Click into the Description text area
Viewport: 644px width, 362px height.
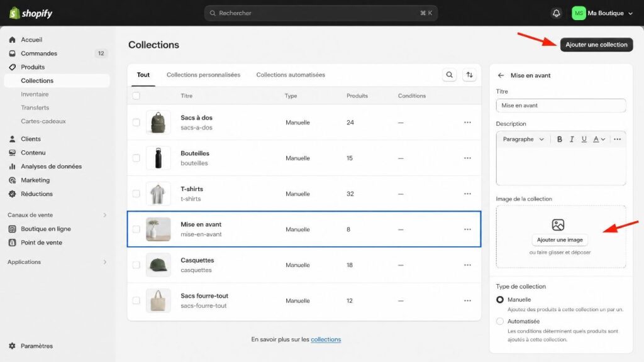(x=560, y=165)
